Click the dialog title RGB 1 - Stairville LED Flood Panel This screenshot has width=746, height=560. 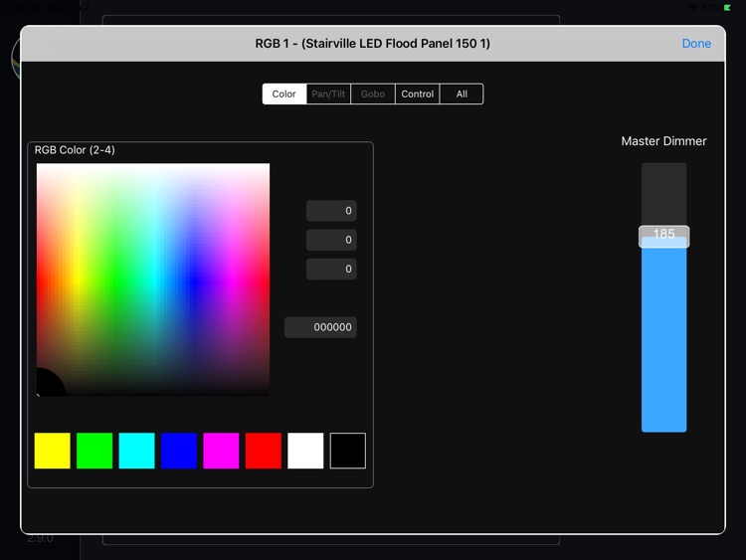click(373, 44)
